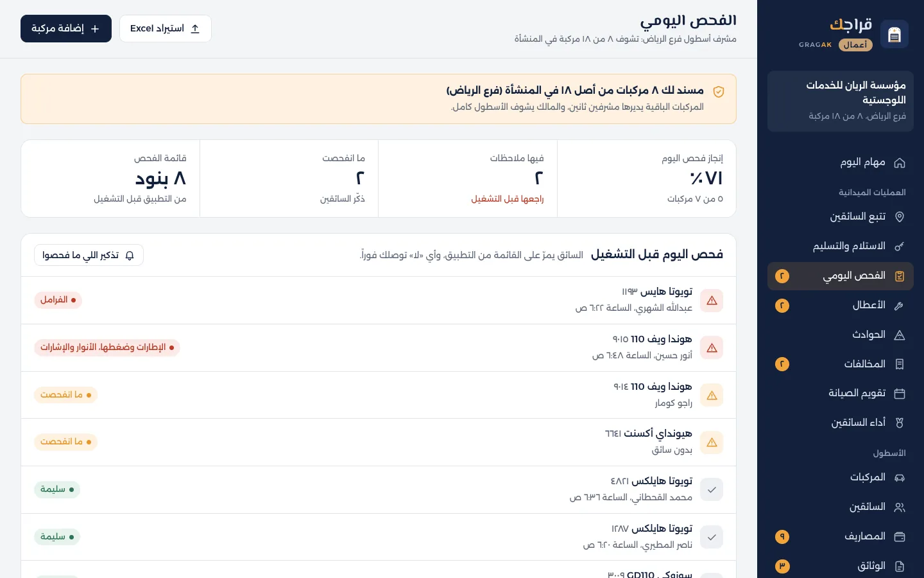924x578 pixels.
Task: Click the warning icon for هيونداي أكسنت ٦٦٤١
Action: 712,442
